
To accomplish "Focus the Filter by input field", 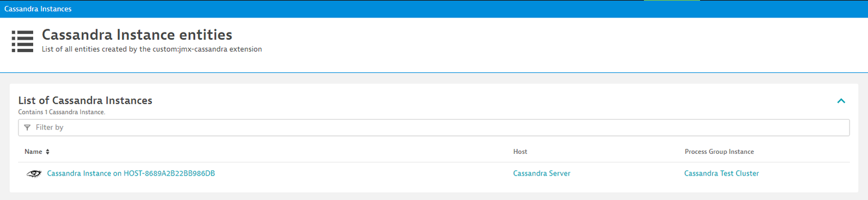I will pyautogui.click(x=434, y=128).
